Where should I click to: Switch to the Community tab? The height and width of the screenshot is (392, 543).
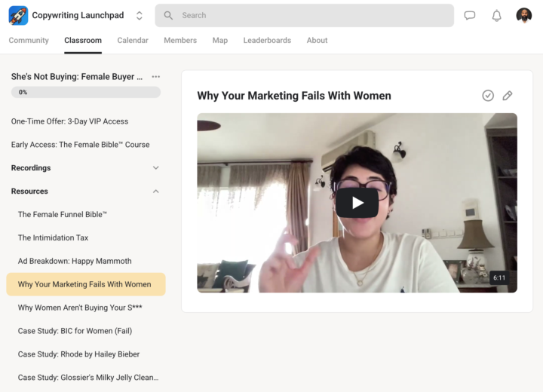click(x=29, y=40)
